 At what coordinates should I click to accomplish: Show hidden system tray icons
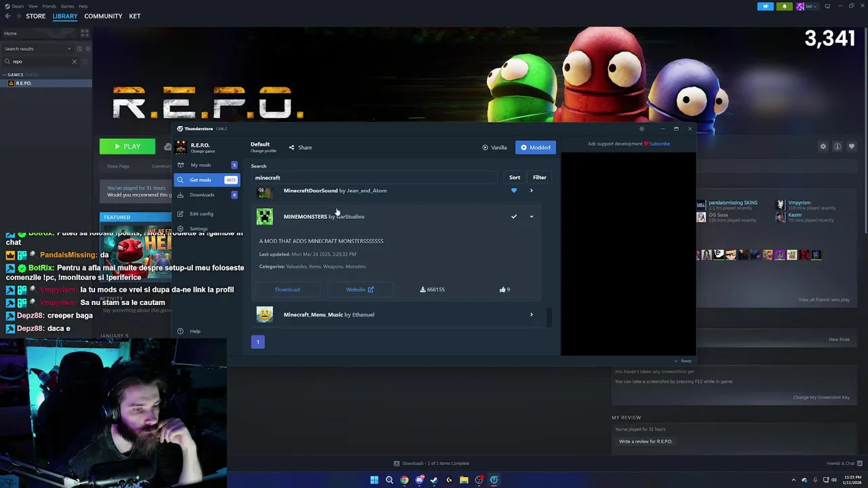[793, 480]
